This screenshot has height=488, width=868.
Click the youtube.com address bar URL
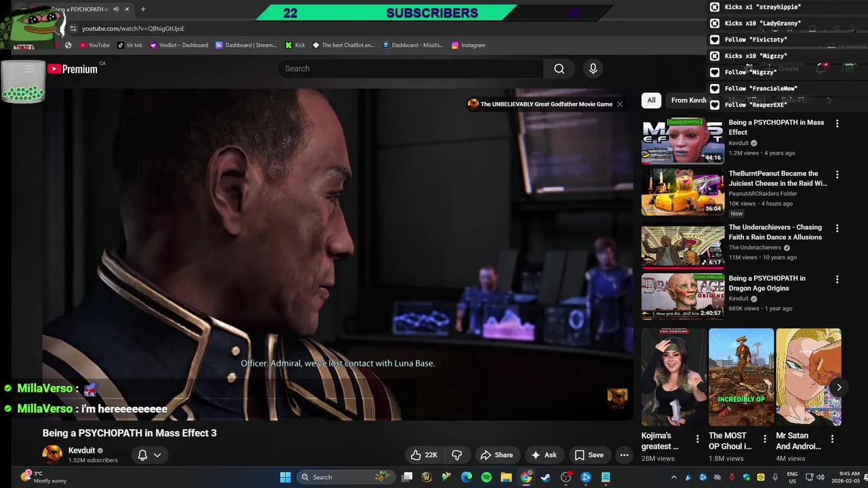pos(133,28)
